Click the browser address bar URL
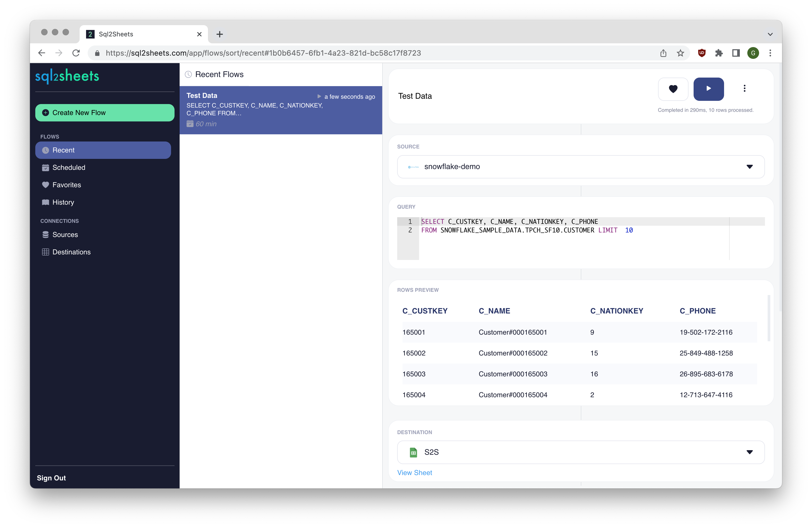 pyautogui.click(x=263, y=53)
